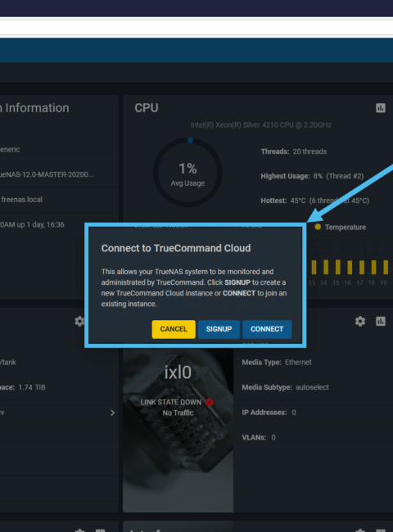This screenshot has width=393, height=532.
Task: Click the ixl0 interface image
Action: point(178,430)
